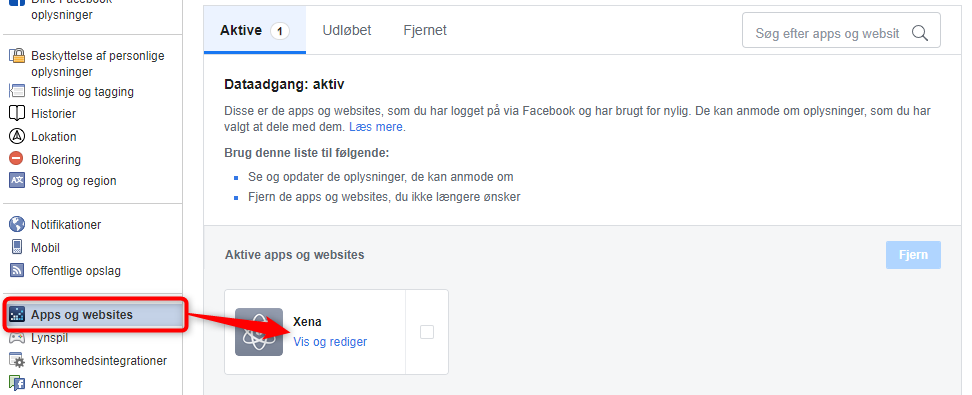Click the Xena app atom thumbnail
The width and height of the screenshot is (972, 395).
(x=259, y=332)
